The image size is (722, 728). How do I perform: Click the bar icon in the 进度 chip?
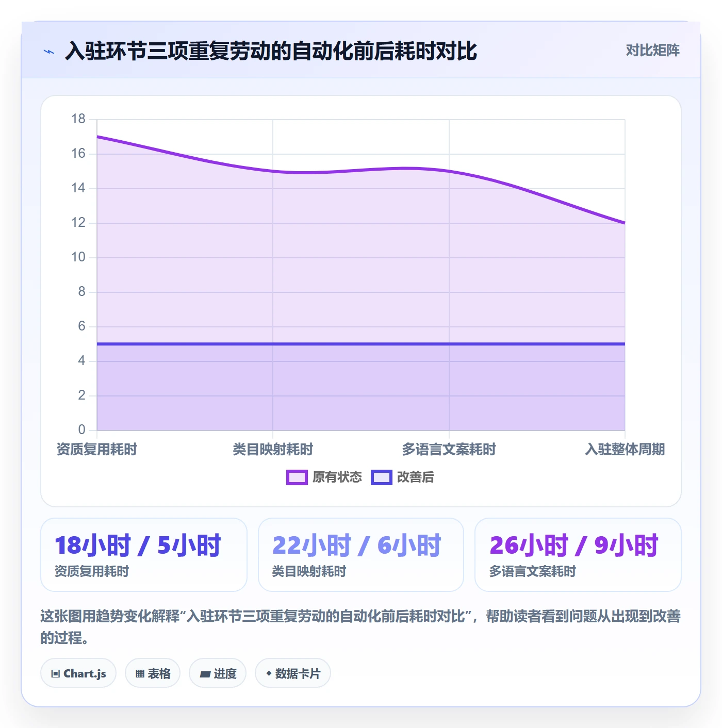[x=205, y=674]
